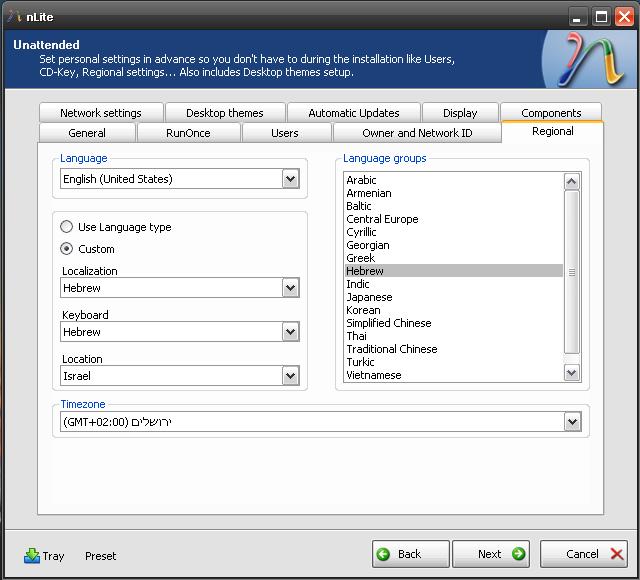Click the green Next arrow icon
640x580 pixels.
pos(518,554)
